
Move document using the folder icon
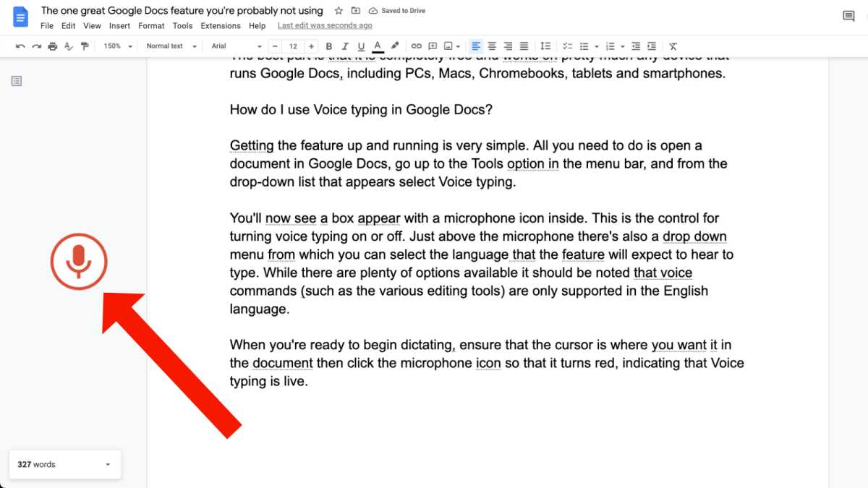pos(356,11)
